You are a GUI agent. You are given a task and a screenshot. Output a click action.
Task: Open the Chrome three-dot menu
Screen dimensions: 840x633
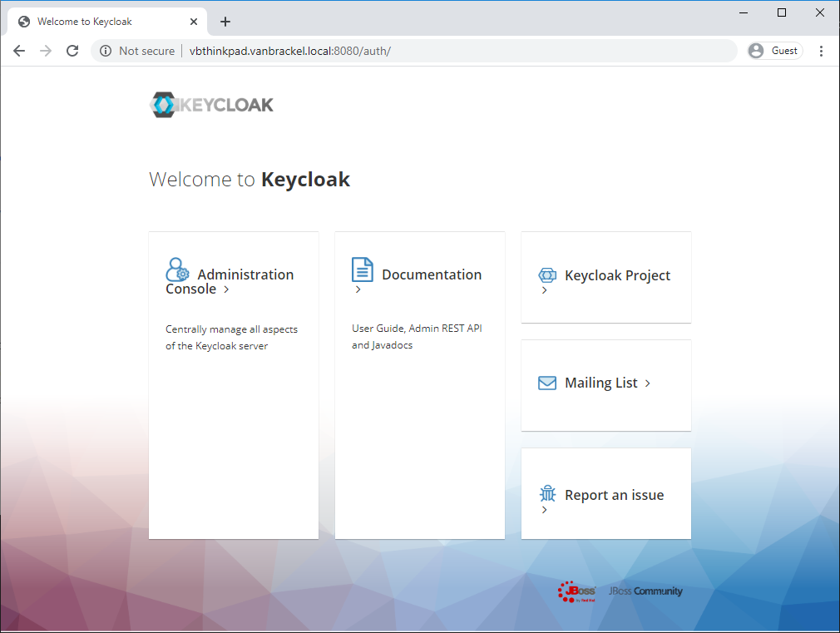tap(822, 51)
